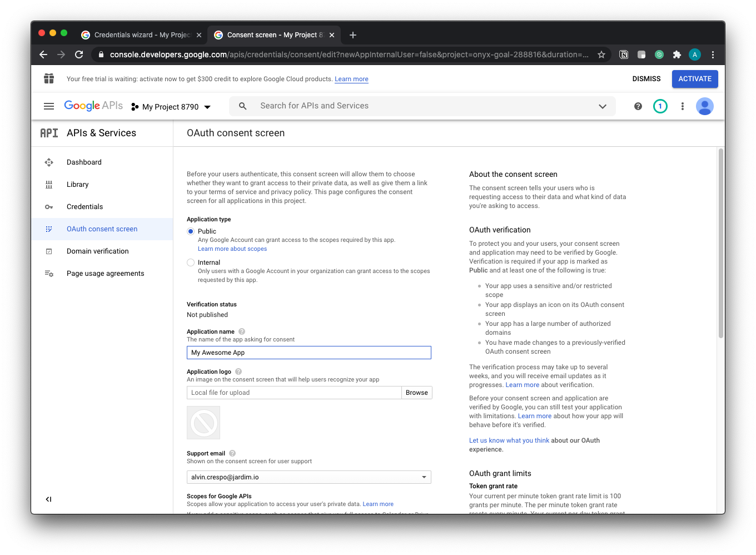Bookmark this page with star icon
The width and height of the screenshot is (756, 555).
601,54
